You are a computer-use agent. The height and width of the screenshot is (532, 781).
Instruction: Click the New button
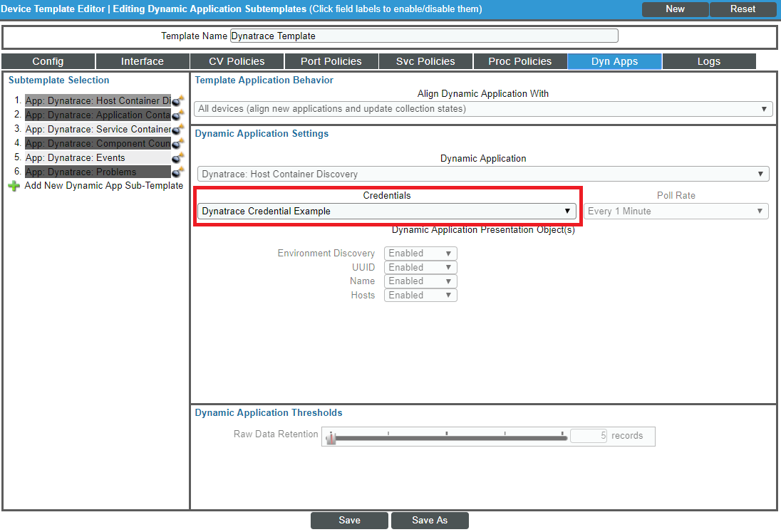point(675,9)
